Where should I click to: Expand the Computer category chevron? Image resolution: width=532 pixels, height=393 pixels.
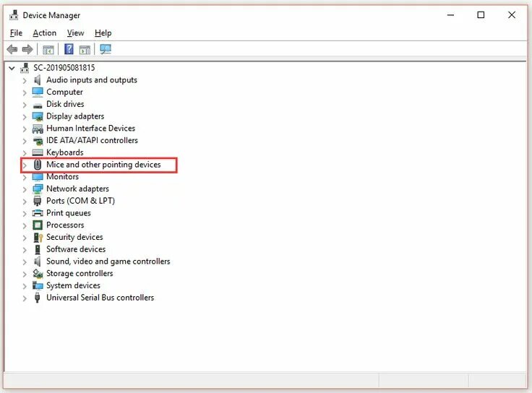(25, 93)
